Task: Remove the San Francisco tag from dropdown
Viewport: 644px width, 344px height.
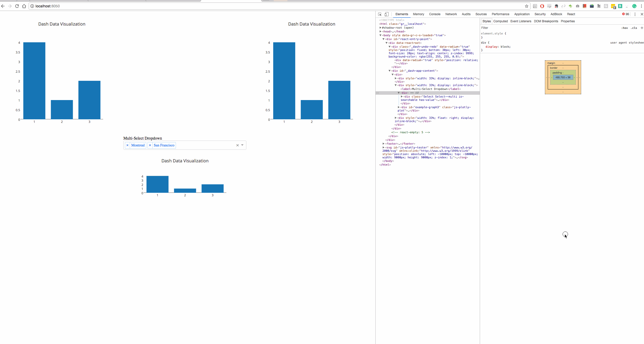Action: point(150,145)
